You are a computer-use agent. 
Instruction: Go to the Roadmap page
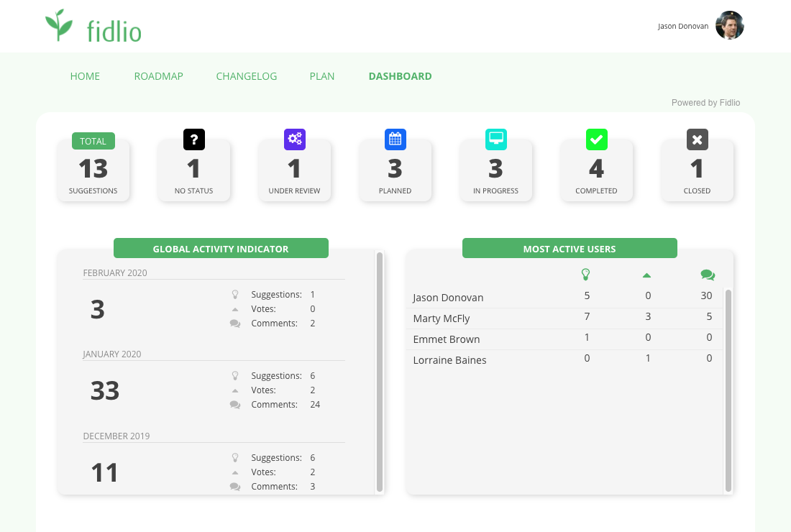pos(158,76)
